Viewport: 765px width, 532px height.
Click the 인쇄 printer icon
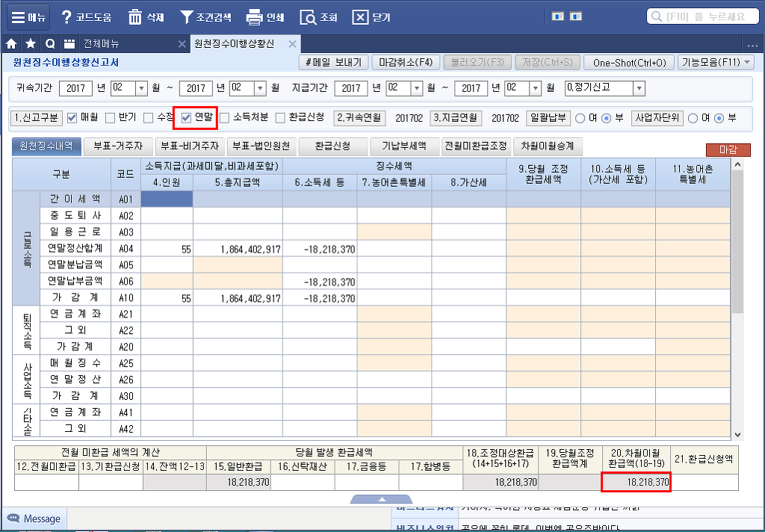[254, 16]
